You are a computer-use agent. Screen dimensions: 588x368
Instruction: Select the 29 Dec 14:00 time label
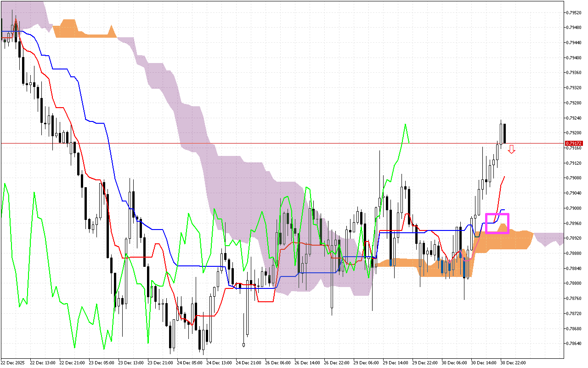click(x=396, y=362)
